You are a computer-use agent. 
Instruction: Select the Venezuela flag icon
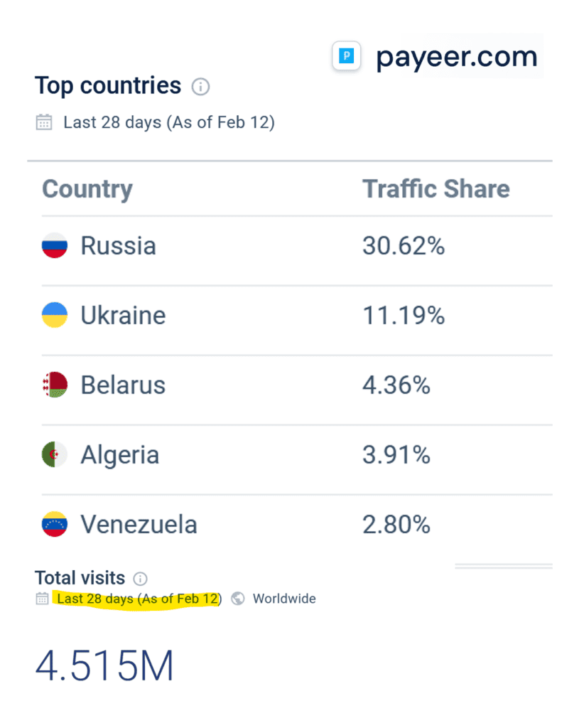(x=53, y=524)
